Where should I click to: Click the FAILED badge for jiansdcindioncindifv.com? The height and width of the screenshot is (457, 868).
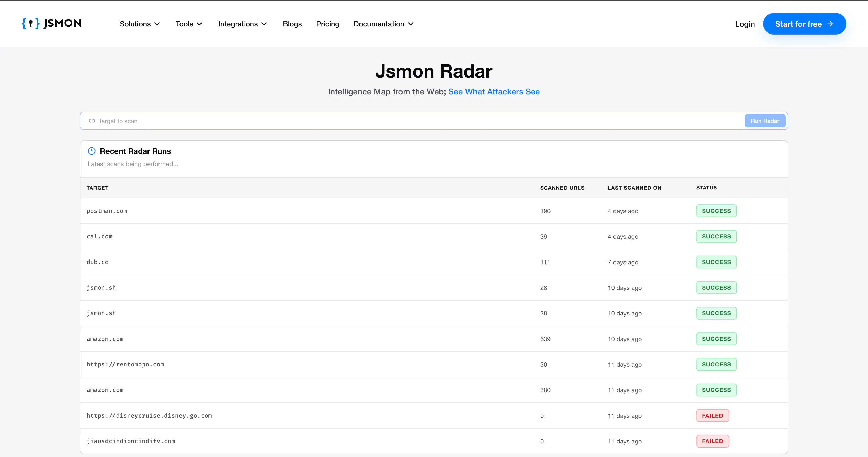click(x=713, y=441)
